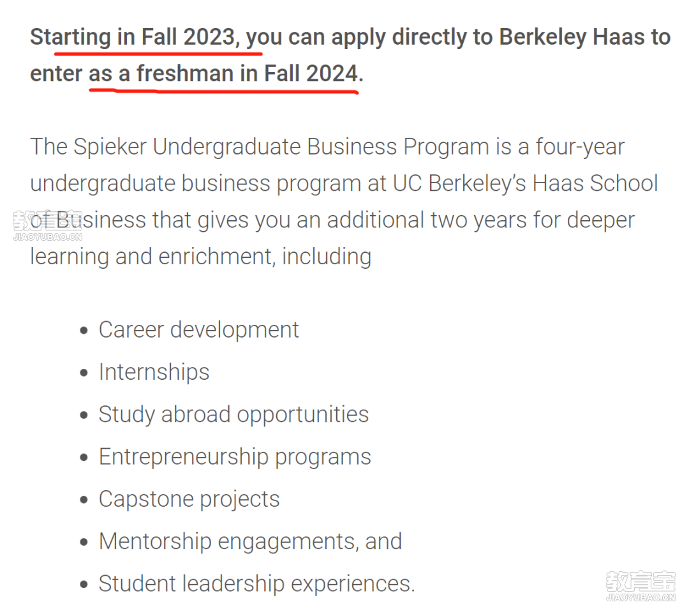Click the JIAOYUBAO.CN watermark over 'of Business'

coord(47,225)
